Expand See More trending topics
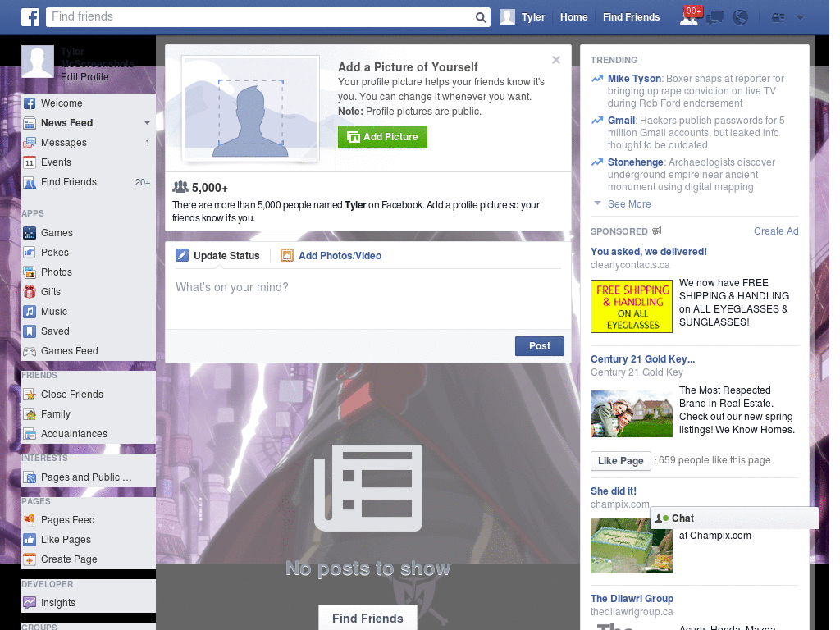This screenshot has height=630, width=840. coord(629,204)
